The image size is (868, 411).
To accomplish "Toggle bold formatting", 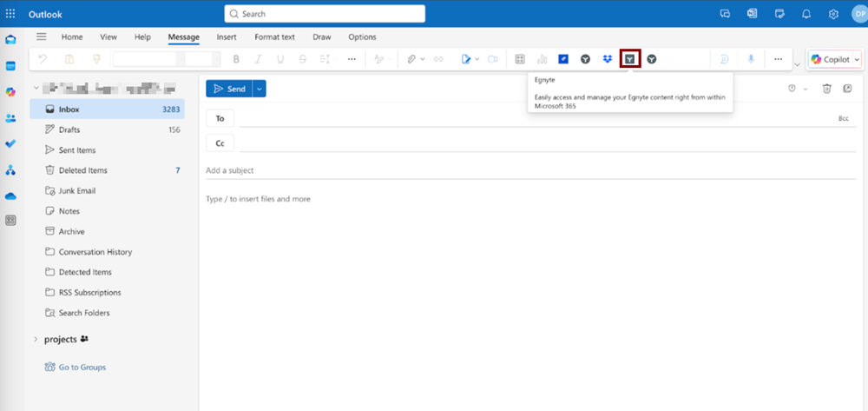I will [x=236, y=59].
